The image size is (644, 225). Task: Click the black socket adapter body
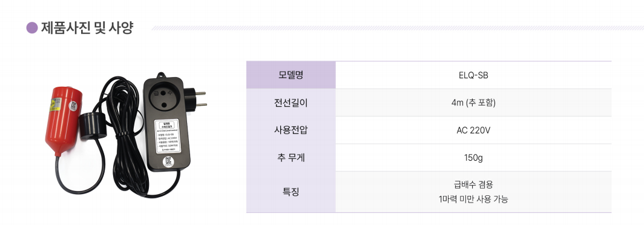[166, 123]
